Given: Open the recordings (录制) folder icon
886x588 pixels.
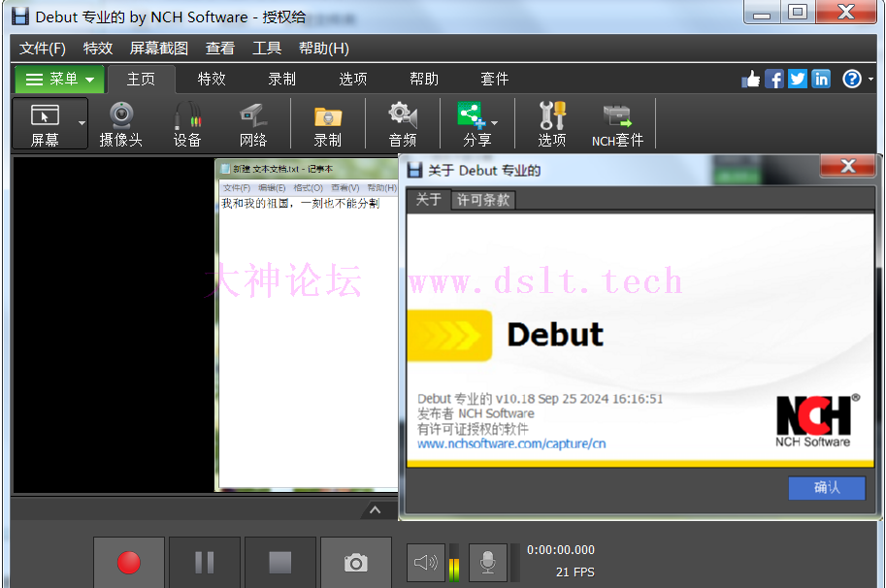Looking at the screenshot, I should tap(328, 125).
